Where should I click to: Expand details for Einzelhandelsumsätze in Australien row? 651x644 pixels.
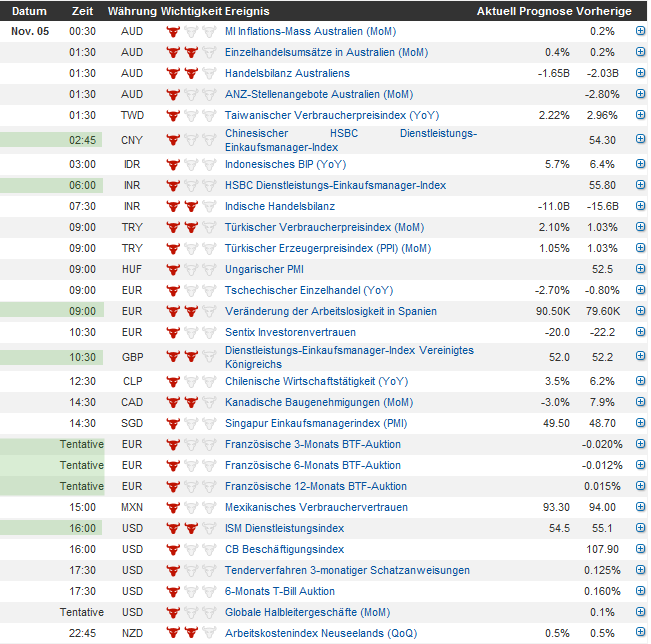click(x=640, y=52)
